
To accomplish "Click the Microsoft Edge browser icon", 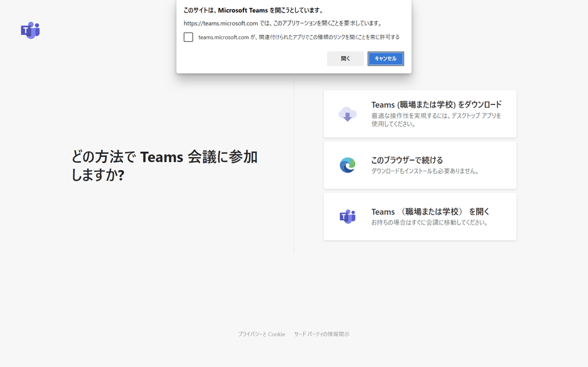I will click(347, 165).
